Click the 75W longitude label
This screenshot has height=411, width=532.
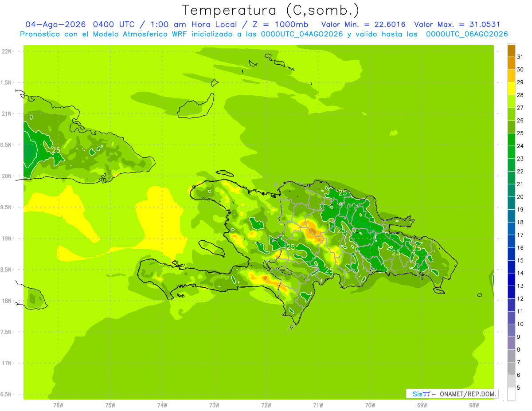[x=110, y=405]
